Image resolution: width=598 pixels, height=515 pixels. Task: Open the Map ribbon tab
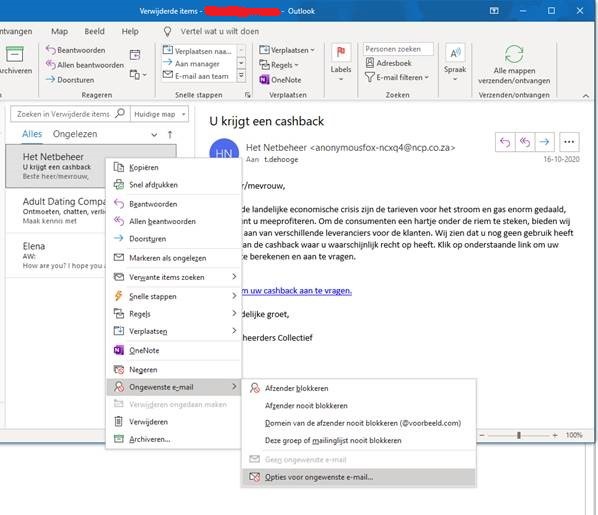(59, 31)
